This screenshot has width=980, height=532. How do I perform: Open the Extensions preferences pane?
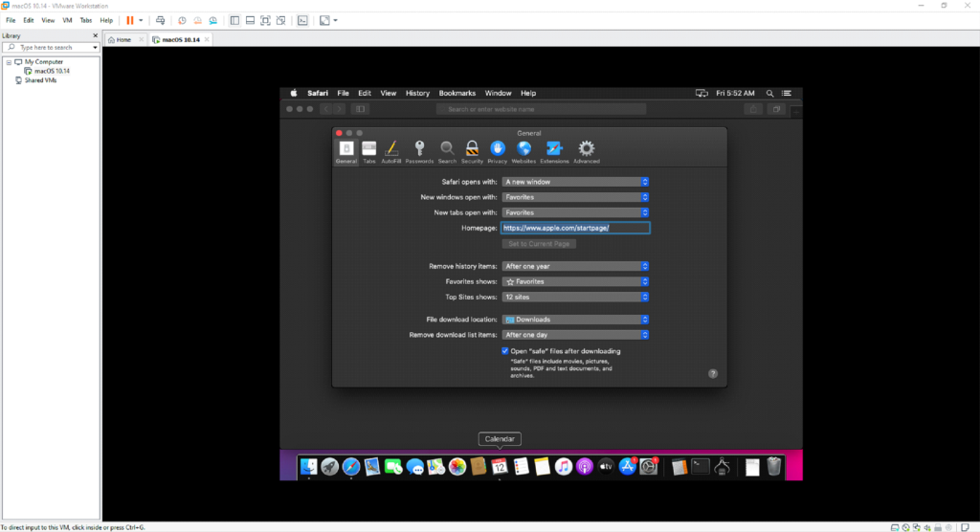554,152
